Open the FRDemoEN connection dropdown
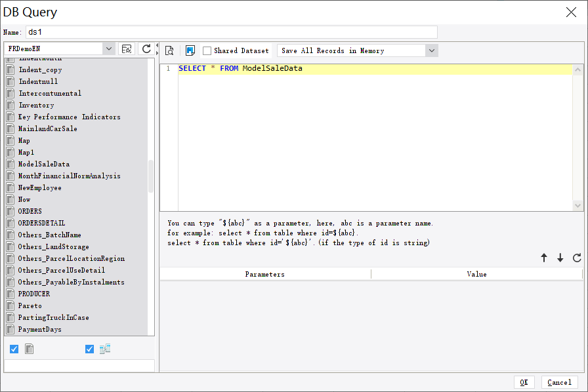Viewport: 588px width, 392px height. coord(108,49)
